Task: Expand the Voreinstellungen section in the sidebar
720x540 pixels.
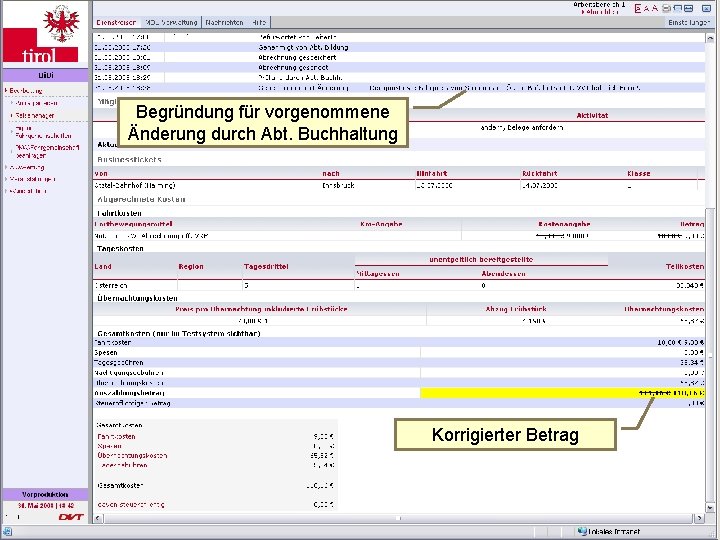Action: coord(31,179)
